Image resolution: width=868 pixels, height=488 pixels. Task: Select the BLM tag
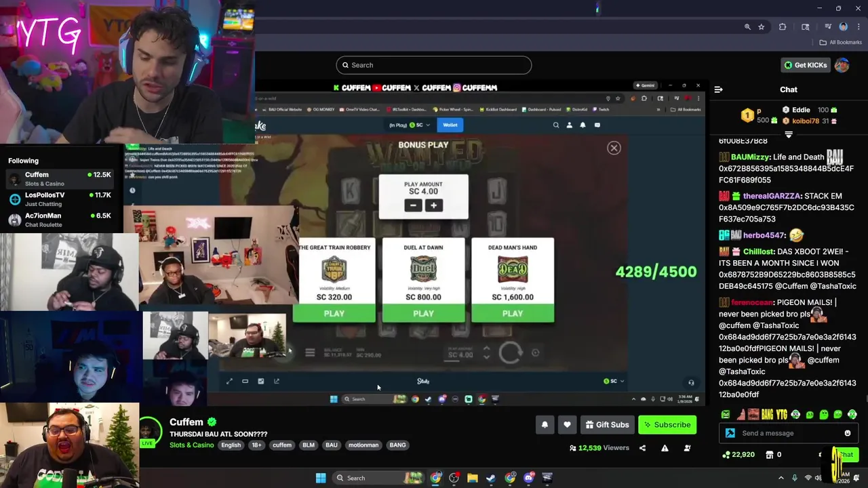point(309,445)
